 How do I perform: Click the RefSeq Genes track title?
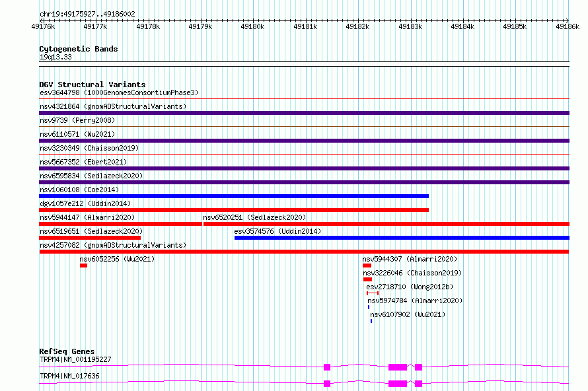pyautogui.click(x=67, y=351)
